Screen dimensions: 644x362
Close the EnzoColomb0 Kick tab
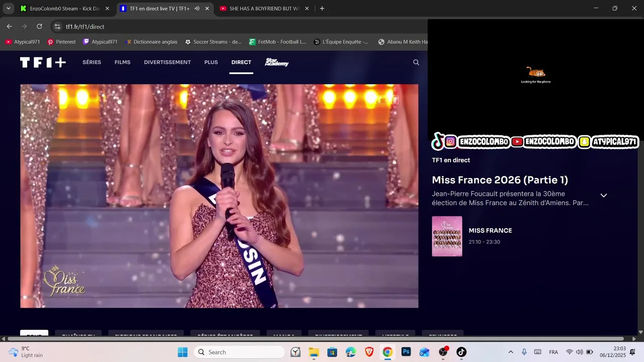[107, 9]
